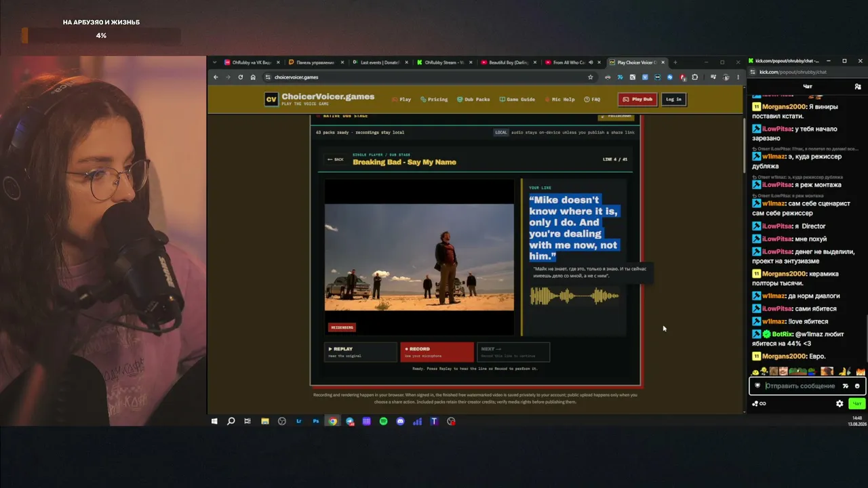Open Spotify from the taskbar
The height and width of the screenshot is (488, 868).
(383, 421)
